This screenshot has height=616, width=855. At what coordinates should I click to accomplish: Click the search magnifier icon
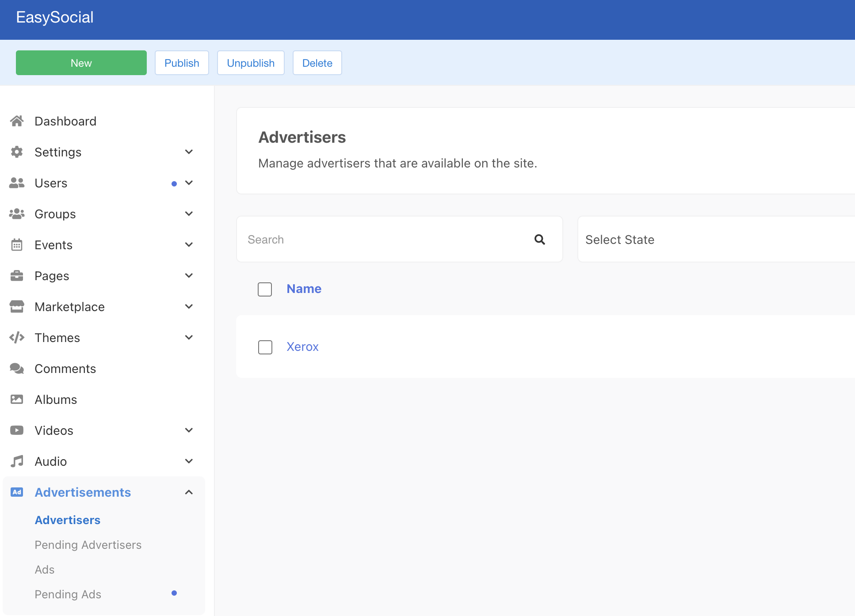pyautogui.click(x=540, y=240)
